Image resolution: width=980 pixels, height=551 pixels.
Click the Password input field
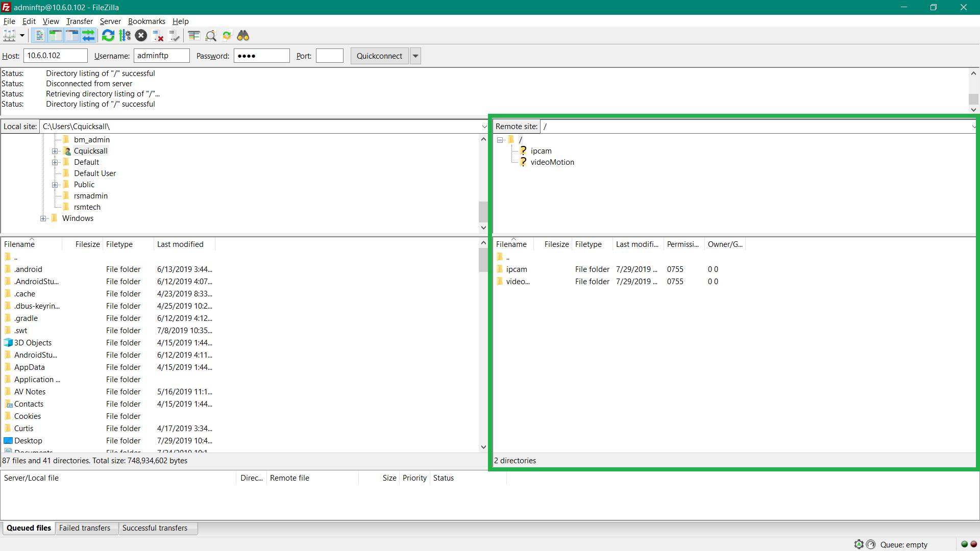pyautogui.click(x=262, y=56)
